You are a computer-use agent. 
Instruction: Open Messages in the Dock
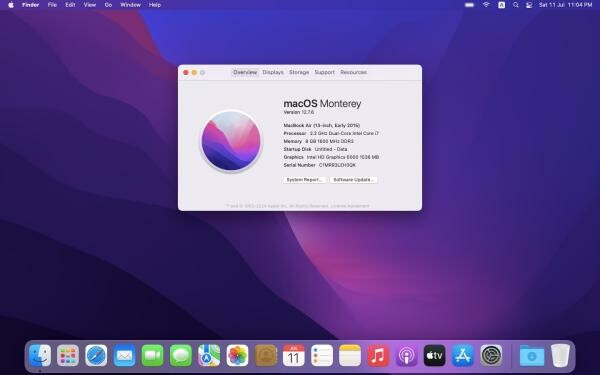[x=181, y=355]
